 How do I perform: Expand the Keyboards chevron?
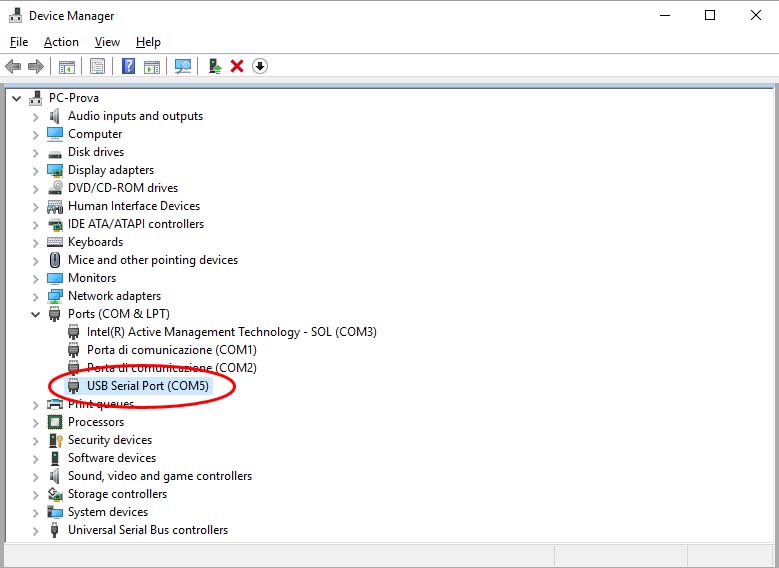click(x=35, y=243)
